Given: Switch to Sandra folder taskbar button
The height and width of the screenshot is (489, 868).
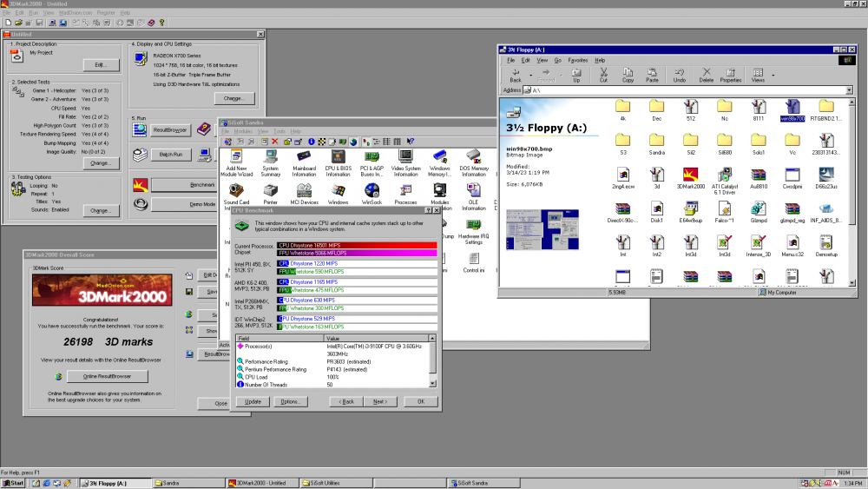Looking at the screenshot, I should [x=187, y=483].
